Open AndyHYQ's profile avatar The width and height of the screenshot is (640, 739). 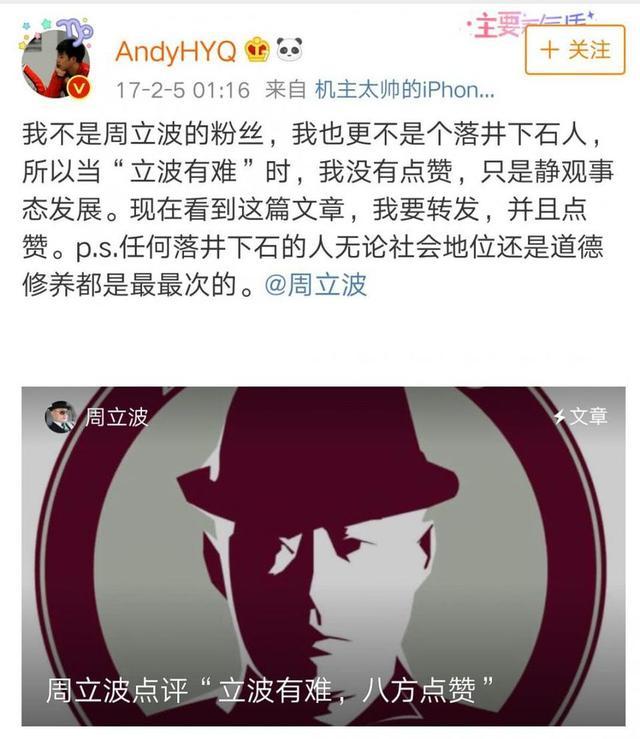[x=56, y=64]
